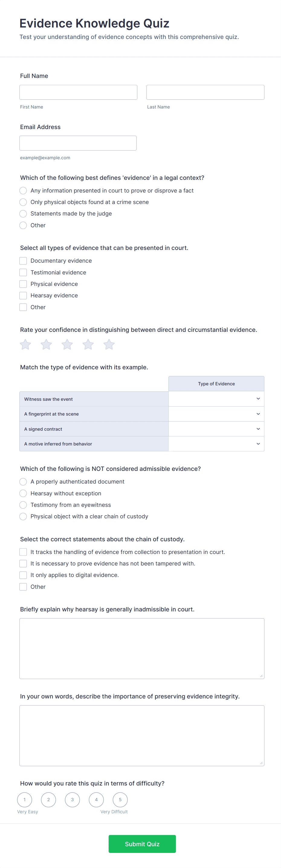Screen dimensions: 281x868
Task: Open 'A signed contract' evidence type dropdown
Action: (216, 429)
